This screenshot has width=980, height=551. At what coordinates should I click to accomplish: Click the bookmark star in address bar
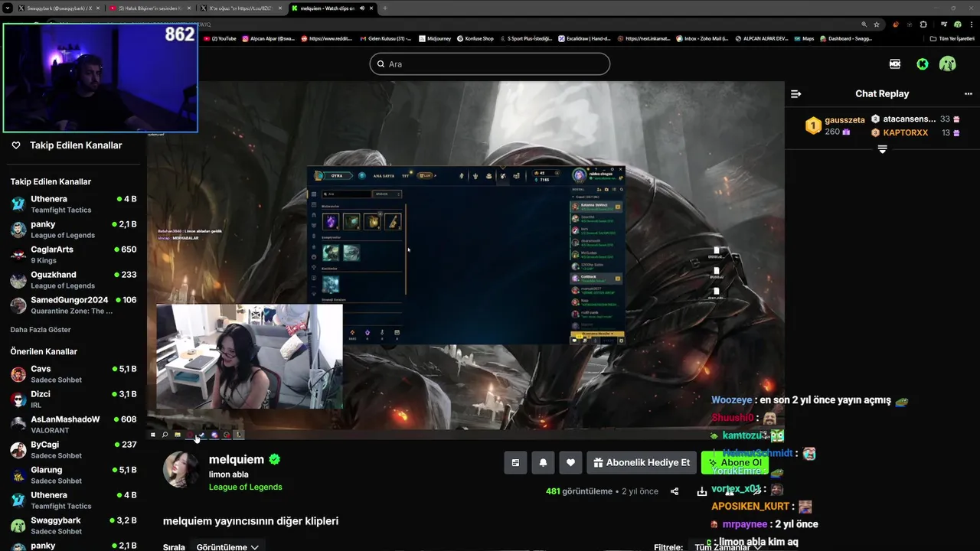click(x=877, y=24)
